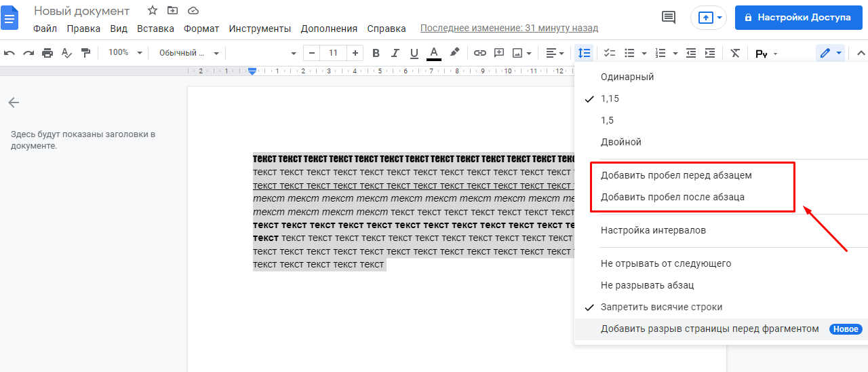Click the insert link icon
Viewport: 868px width, 372px height.
click(x=480, y=53)
